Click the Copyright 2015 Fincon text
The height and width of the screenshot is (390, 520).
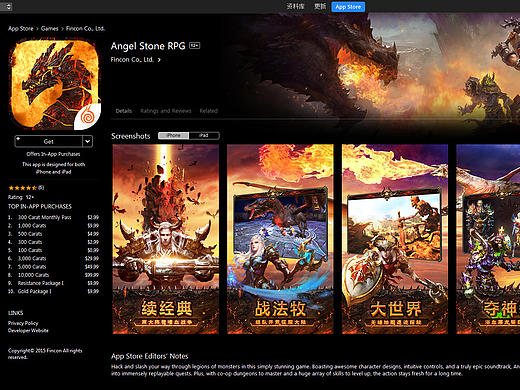coord(45,354)
